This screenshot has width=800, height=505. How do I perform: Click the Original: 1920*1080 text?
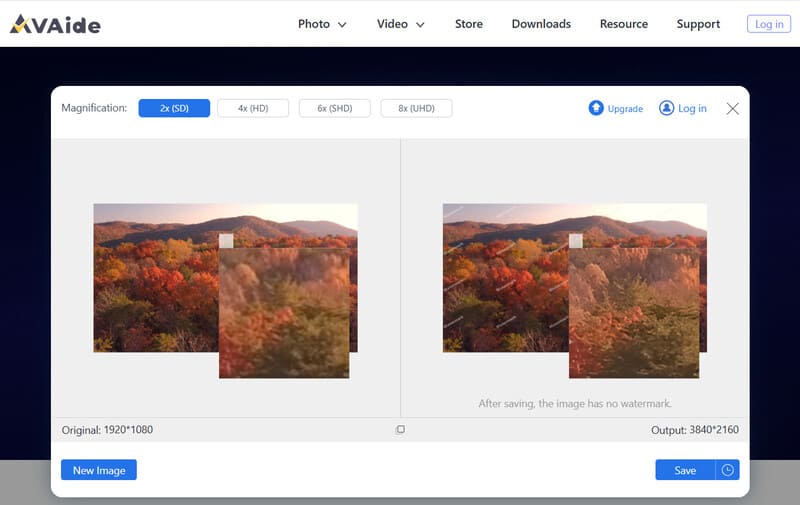[107, 430]
